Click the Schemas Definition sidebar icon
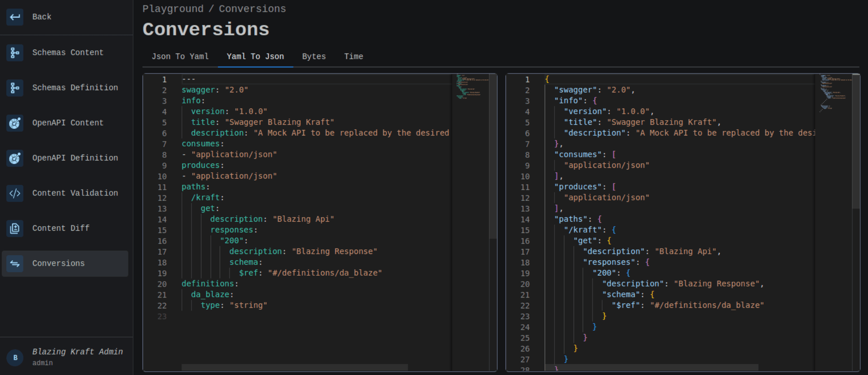868x375 pixels. [x=15, y=88]
